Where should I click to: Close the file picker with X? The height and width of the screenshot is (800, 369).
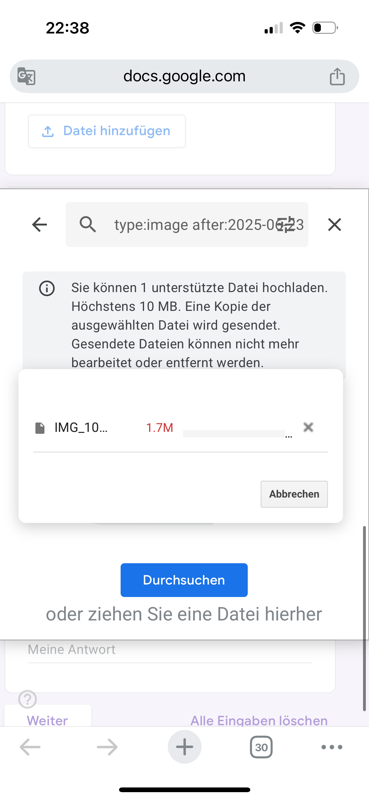(334, 224)
